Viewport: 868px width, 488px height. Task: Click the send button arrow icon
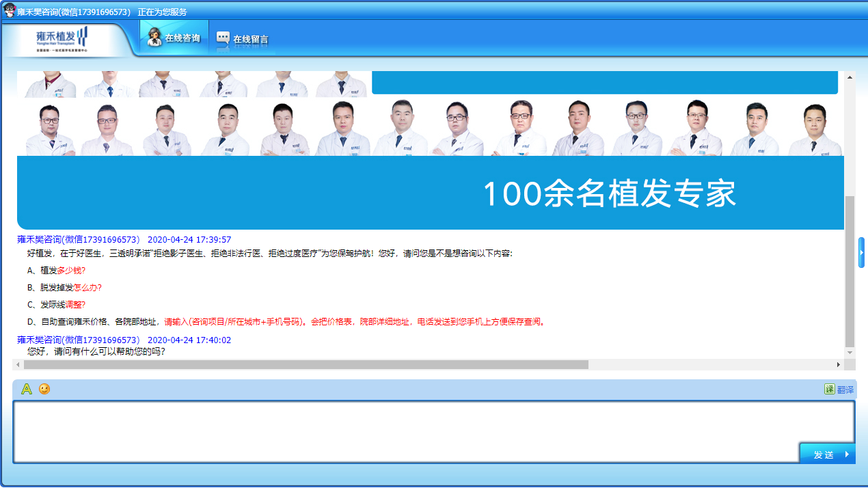(847, 455)
